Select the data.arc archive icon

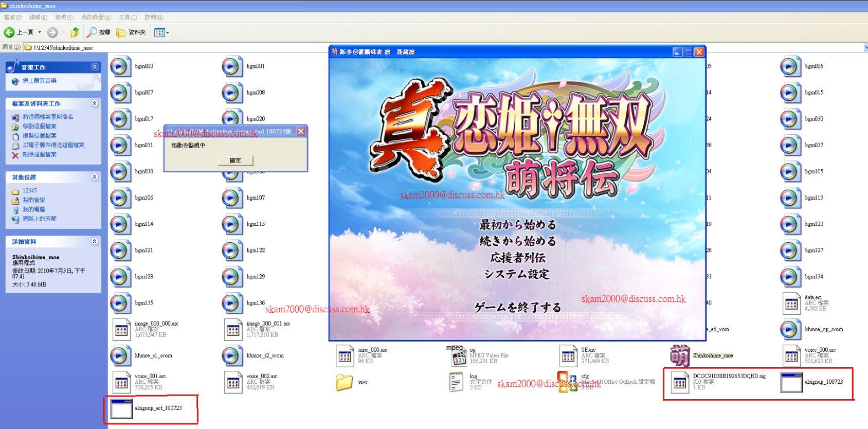[791, 303]
